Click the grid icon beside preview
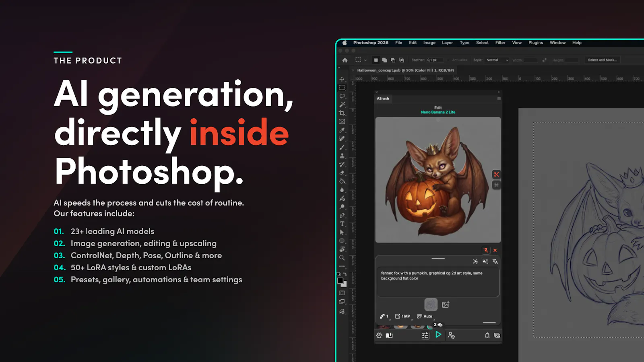The height and width of the screenshot is (362, 644). [496, 185]
